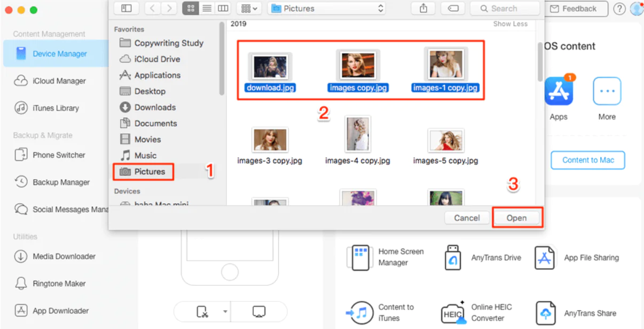Switch to the iTunes Library section
644x329 pixels.
tap(53, 108)
